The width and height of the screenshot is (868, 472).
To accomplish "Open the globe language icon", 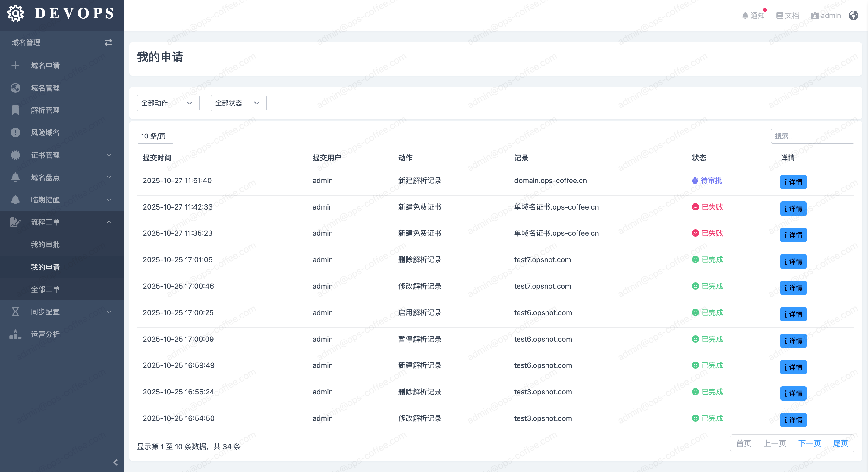I will point(853,15).
